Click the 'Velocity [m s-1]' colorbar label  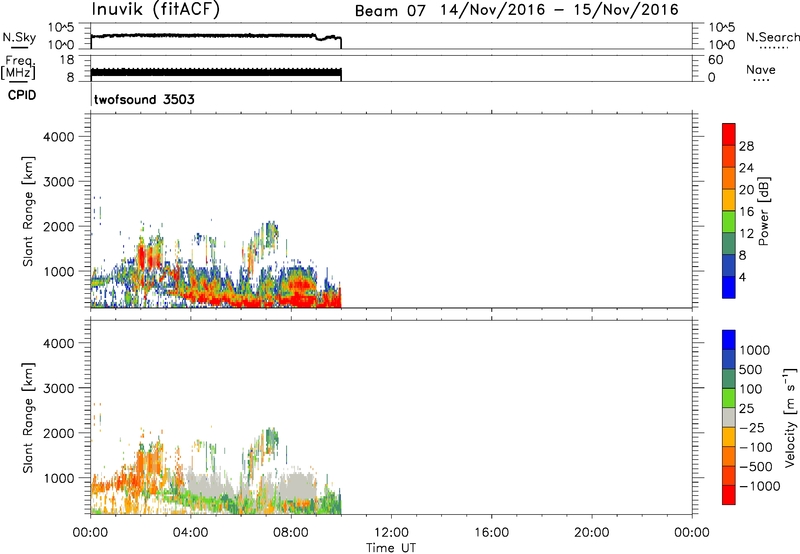click(x=790, y=417)
